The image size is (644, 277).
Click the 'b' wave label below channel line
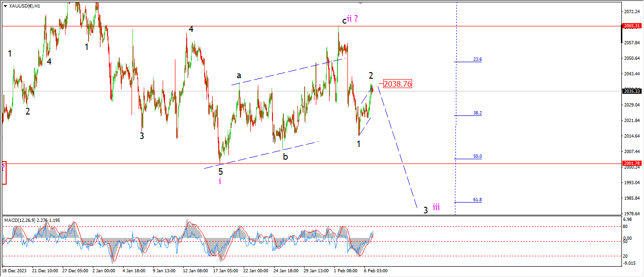(285, 156)
